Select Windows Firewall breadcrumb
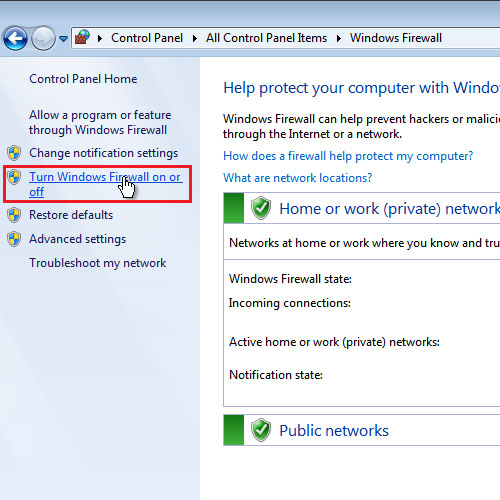This screenshot has height=500, width=500. pos(396,38)
